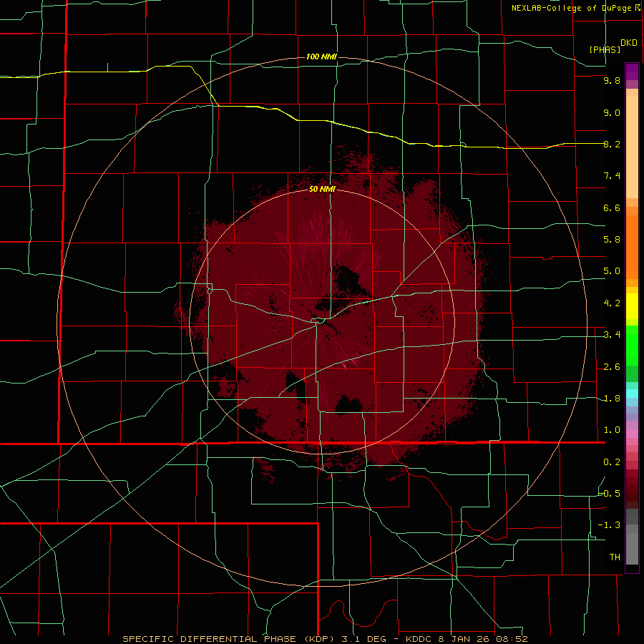The width and height of the screenshot is (644, 644).
Task: Click the 9.0 value on the scale
Action: 612,112
